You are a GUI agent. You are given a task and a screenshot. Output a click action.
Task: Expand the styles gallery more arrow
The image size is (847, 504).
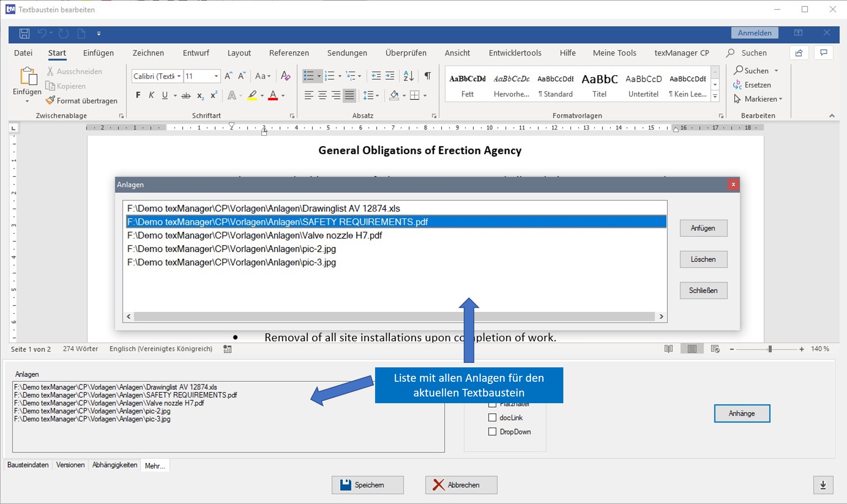(715, 96)
